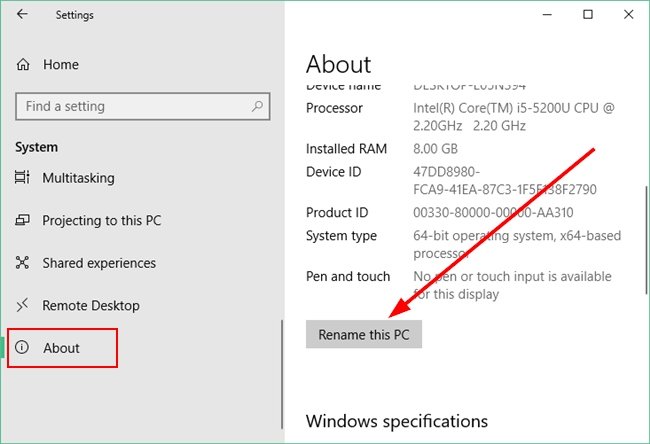This screenshot has height=444, width=650.
Task: Click the Pen and touch label
Action: 348,276
